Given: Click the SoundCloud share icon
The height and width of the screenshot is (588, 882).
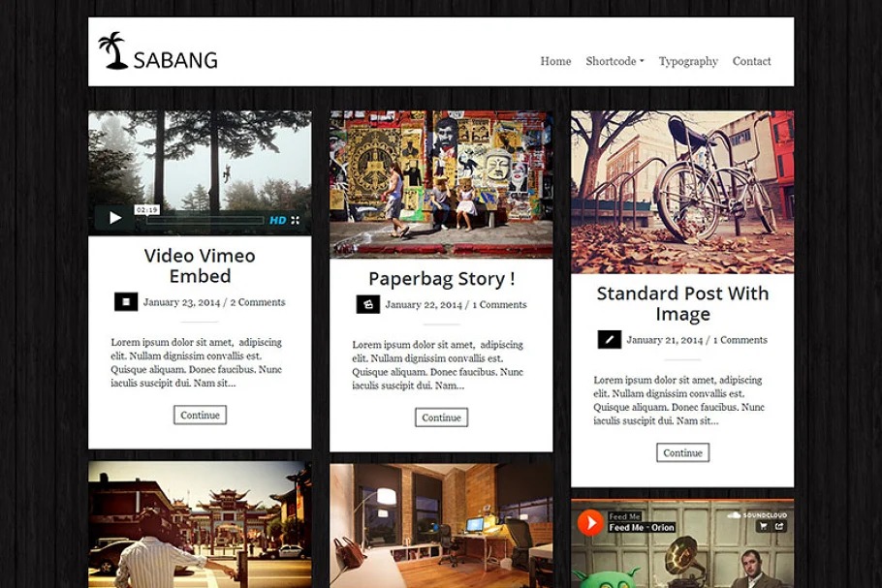Looking at the screenshot, I should [x=779, y=527].
